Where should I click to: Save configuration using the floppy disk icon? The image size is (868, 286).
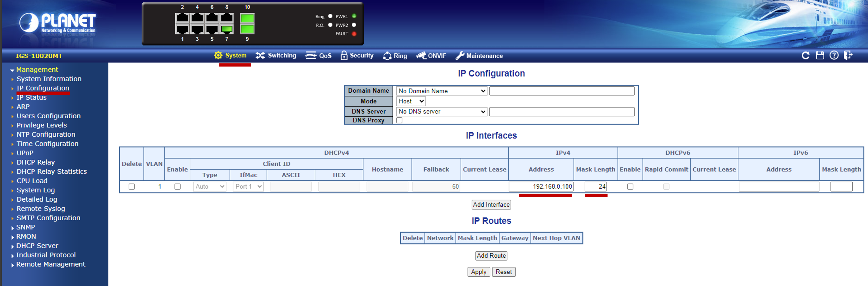[x=820, y=55]
